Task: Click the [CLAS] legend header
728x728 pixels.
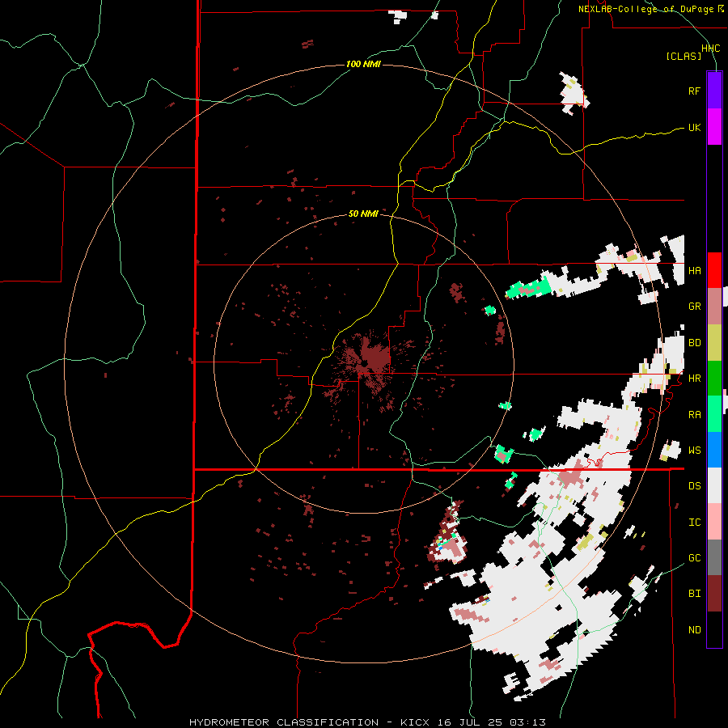Action: coord(684,56)
